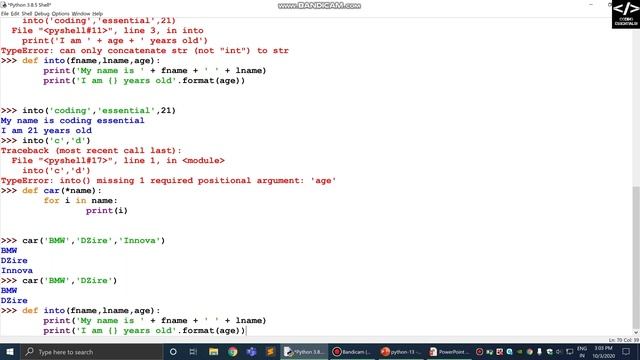This screenshot has width=640, height=360.
Task: Click the car('BMW','DZire','Innova') call
Action: 93,240
